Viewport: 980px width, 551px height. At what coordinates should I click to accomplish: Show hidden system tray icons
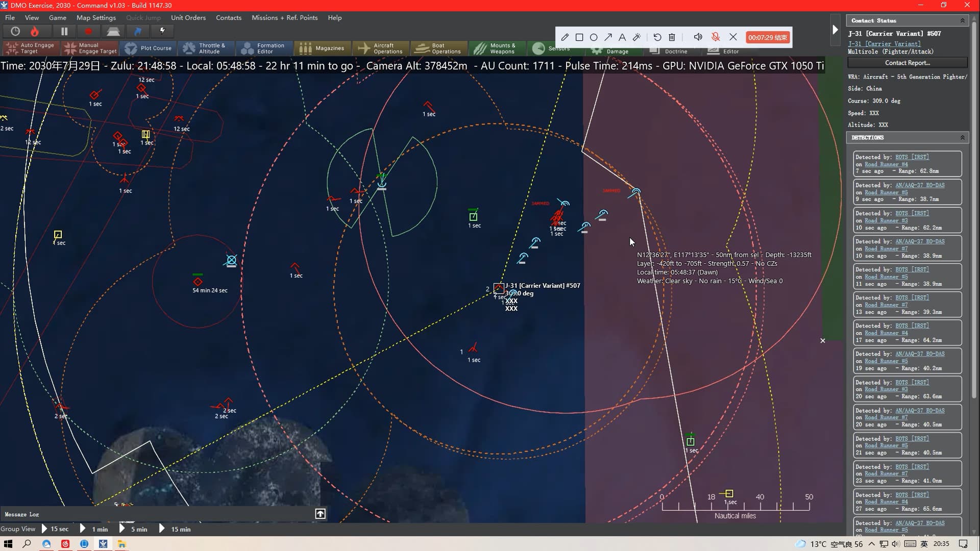(x=871, y=544)
